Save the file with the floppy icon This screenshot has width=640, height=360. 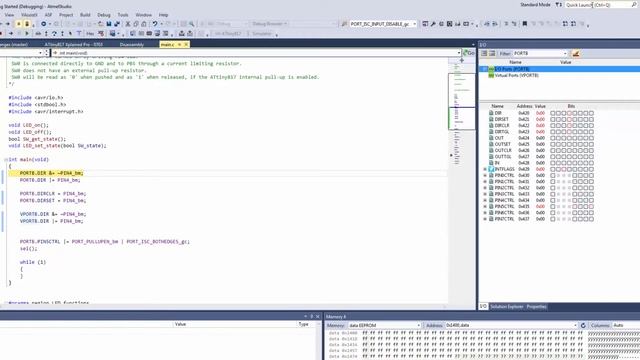tap(109, 24)
